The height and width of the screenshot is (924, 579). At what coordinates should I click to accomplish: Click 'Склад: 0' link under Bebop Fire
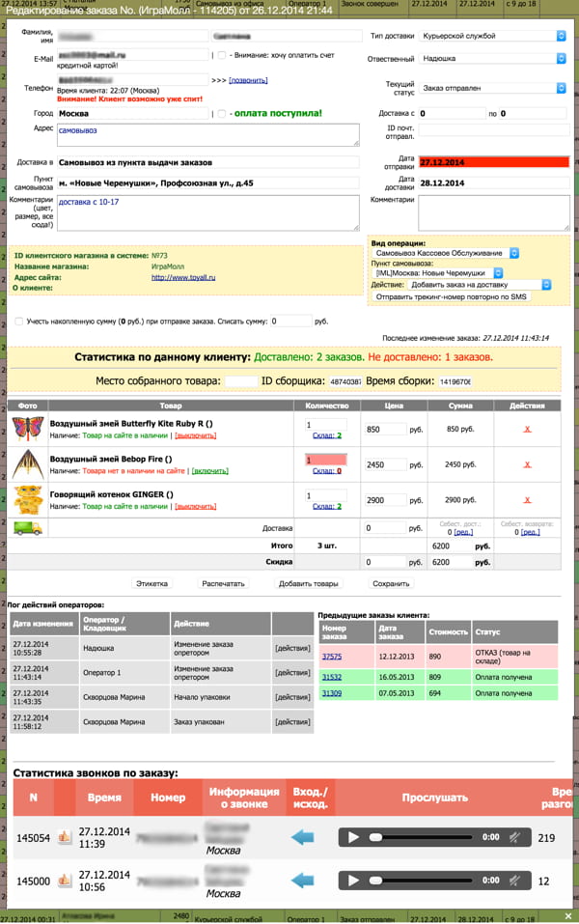point(327,471)
